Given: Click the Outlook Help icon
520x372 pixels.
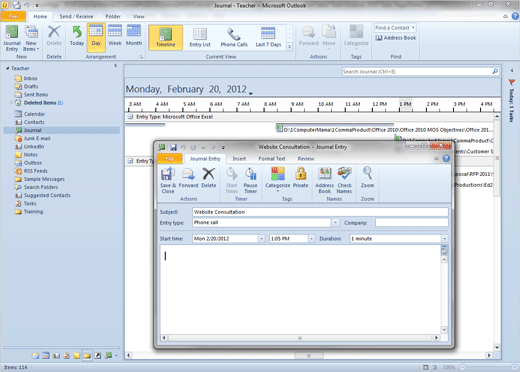Looking at the screenshot, I should (x=515, y=16).
